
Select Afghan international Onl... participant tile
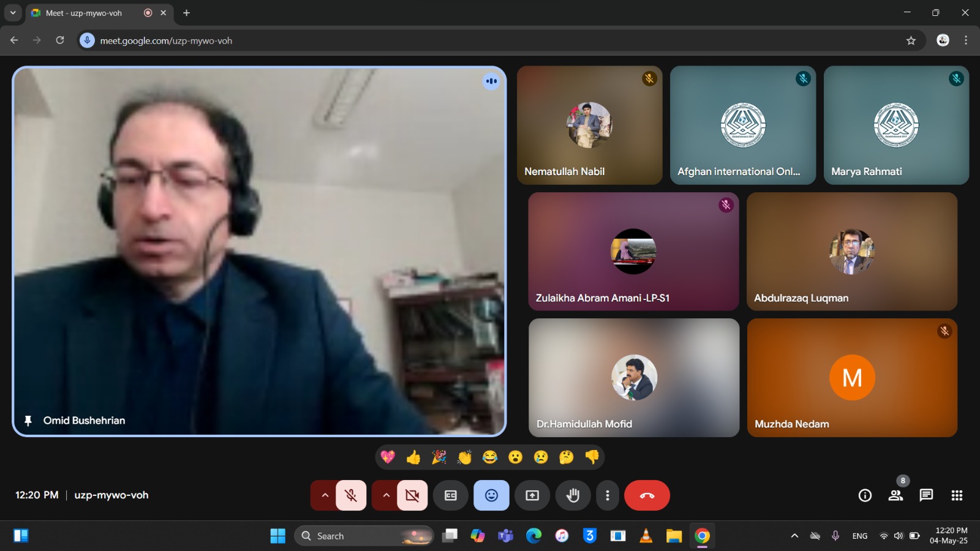tap(743, 125)
